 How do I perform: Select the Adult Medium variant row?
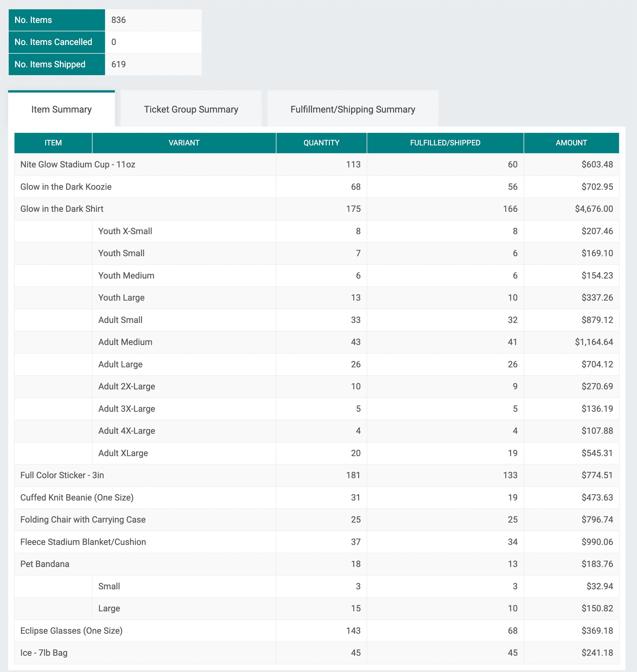(x=125, y=342)
